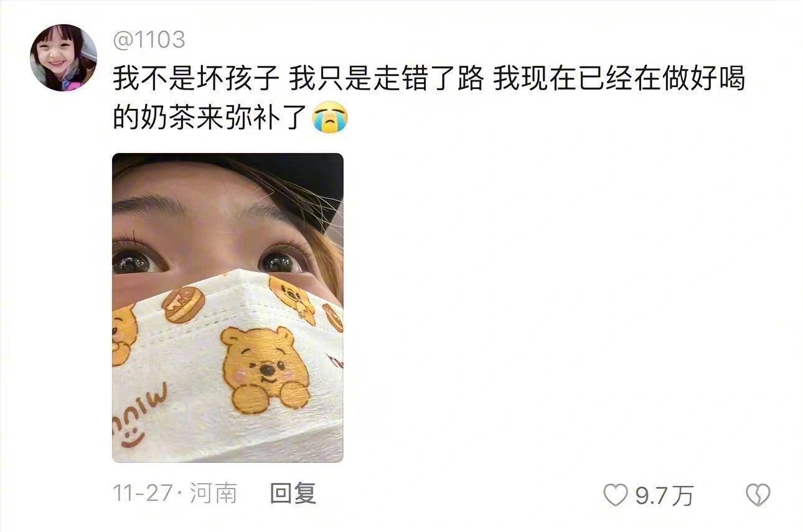Click the text 的奶茶来弥补了
This screenshot has width=803, height=532.
(x=211, y=118)
